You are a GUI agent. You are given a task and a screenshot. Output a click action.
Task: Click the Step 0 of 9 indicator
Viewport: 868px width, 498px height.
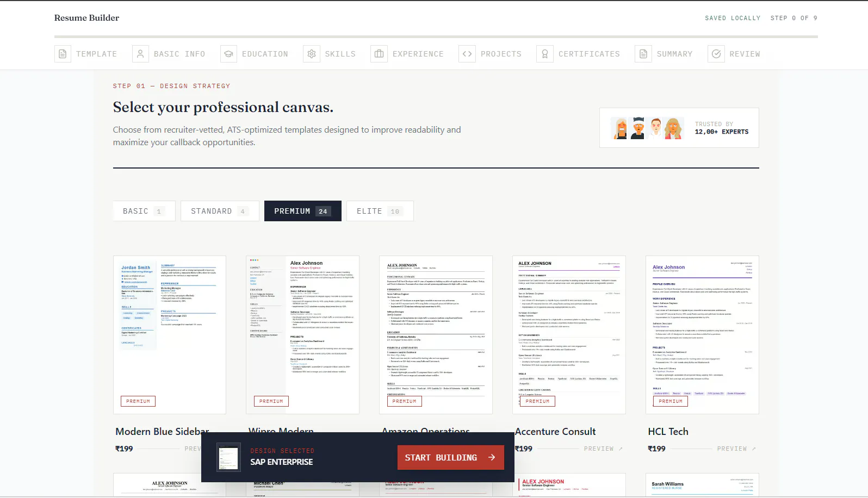pyautogui.click(x=793, y=18)
